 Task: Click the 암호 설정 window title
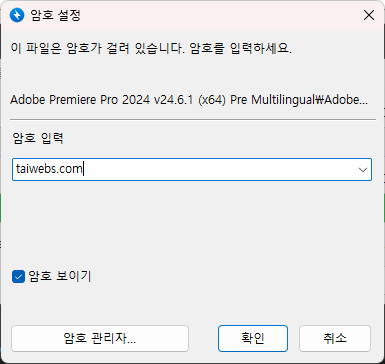pyautogui.click(x=55, y=15)
